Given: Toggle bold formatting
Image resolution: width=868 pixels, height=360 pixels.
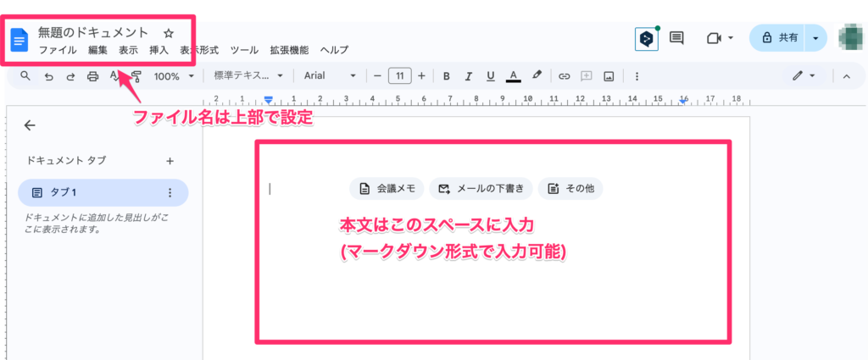Looking at the screenshot, I should click(x=446, y=76).
